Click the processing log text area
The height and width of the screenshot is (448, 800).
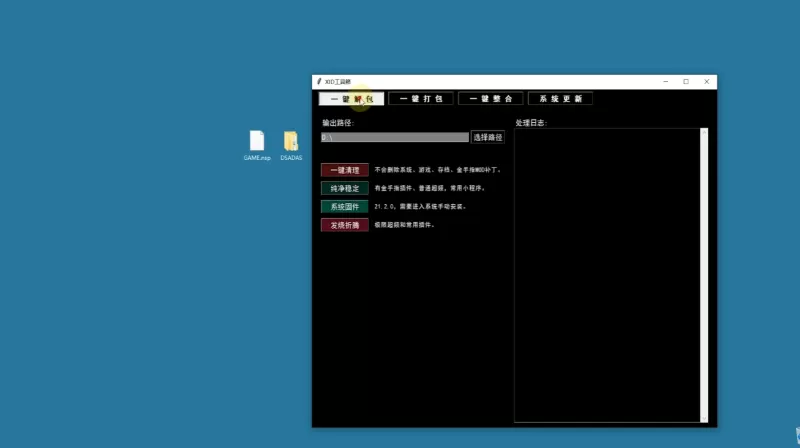(607, 275)
